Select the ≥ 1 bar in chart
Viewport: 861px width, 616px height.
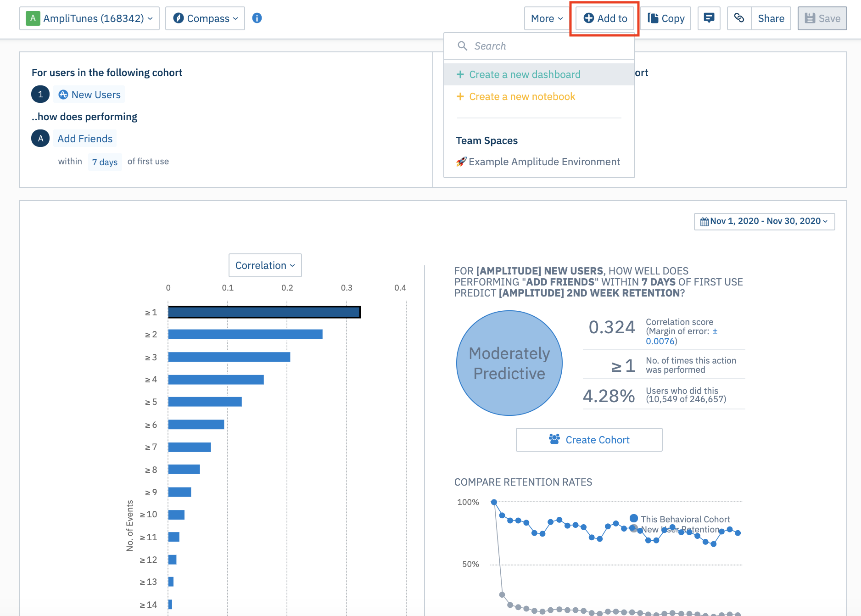coord(264,312)
